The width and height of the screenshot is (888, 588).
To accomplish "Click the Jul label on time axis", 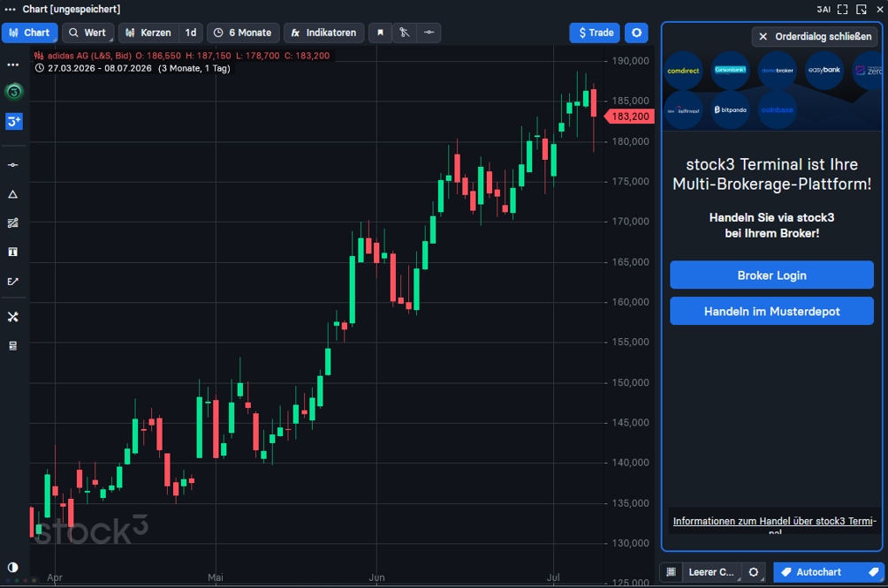I will pyautogui.click(x=553, y=577).
